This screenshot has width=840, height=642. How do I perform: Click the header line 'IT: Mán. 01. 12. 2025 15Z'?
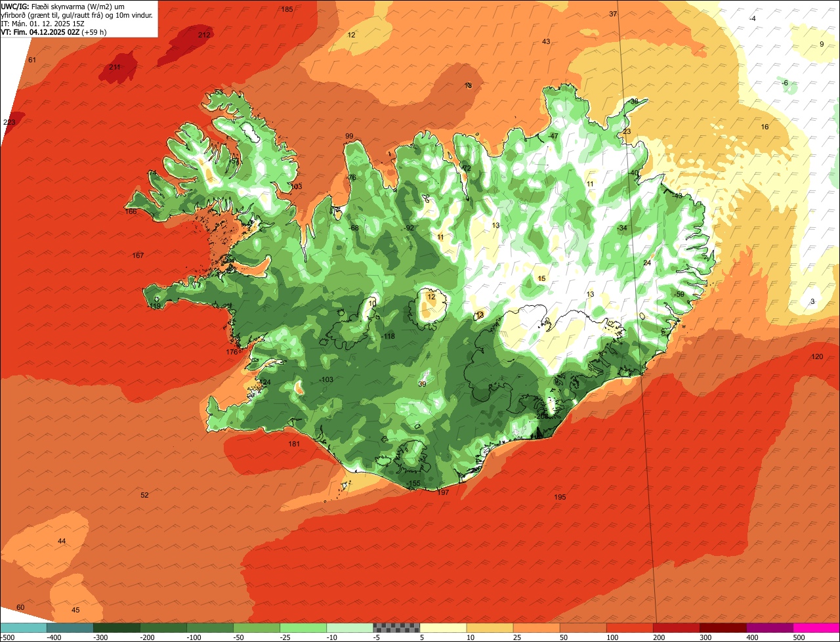(43, 23)
